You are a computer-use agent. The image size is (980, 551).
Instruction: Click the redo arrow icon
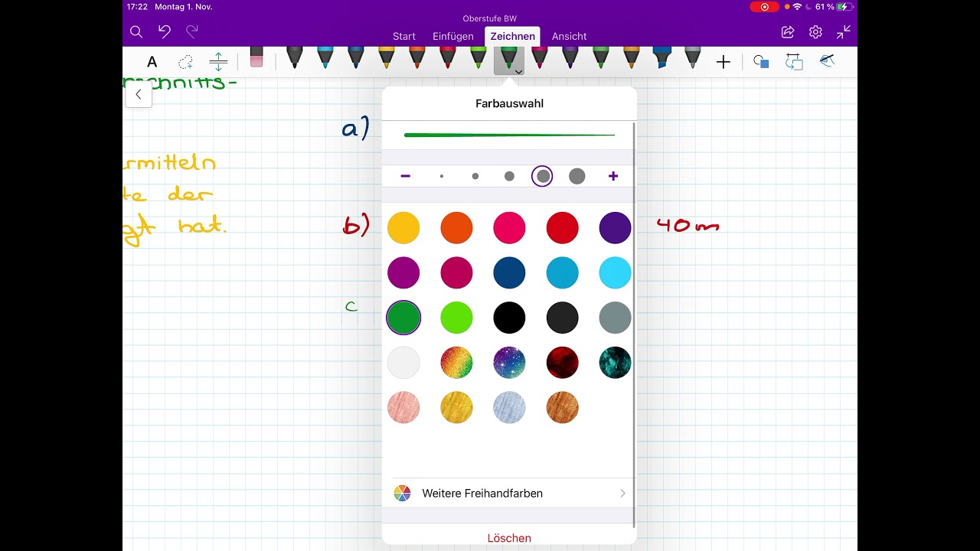[x=192, y=31]
